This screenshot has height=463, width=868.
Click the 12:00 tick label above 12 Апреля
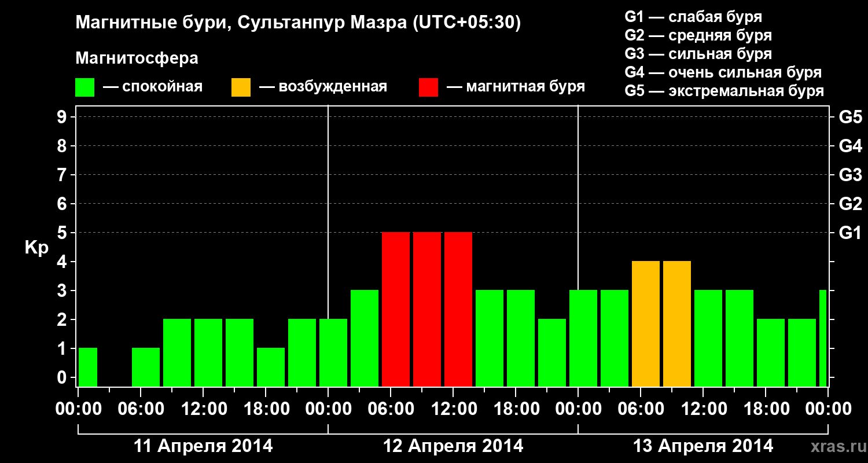coord(453,409)
